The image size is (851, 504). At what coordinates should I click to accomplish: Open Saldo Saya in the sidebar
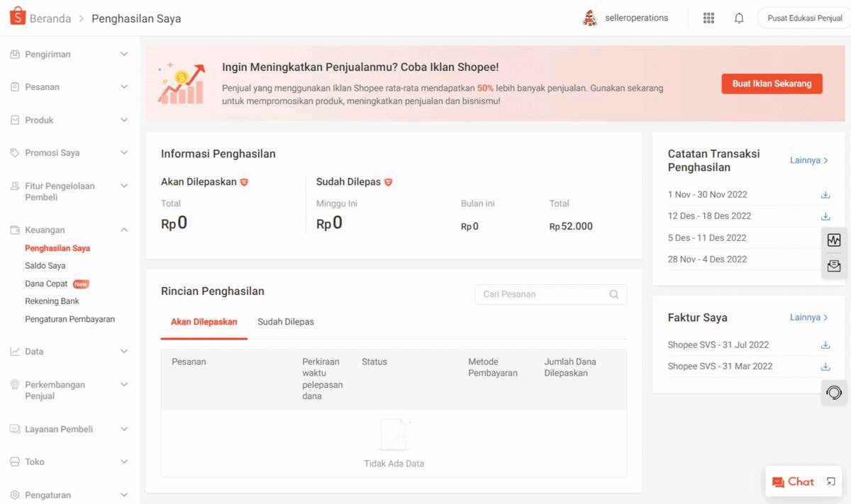[45, 266]
